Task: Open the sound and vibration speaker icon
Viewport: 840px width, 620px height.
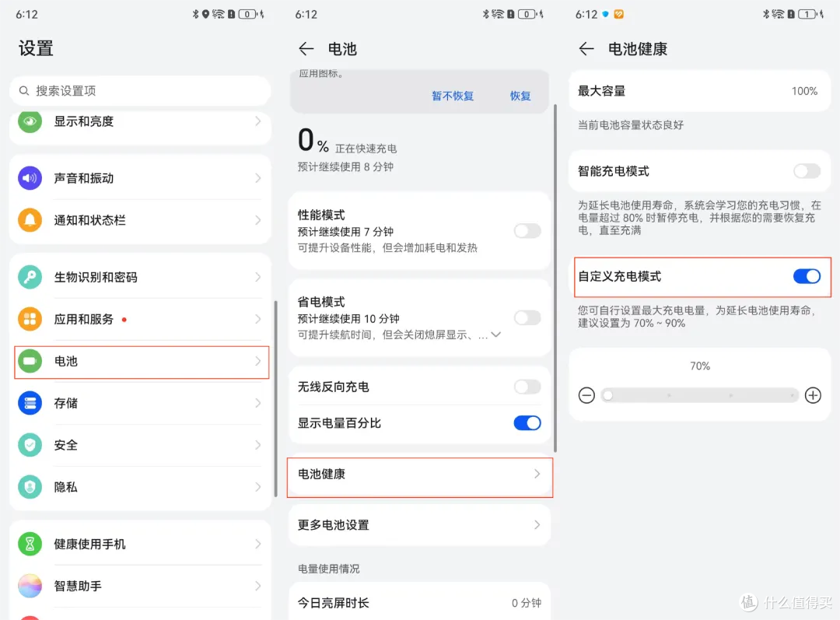Action: click(x=30, y=178)
